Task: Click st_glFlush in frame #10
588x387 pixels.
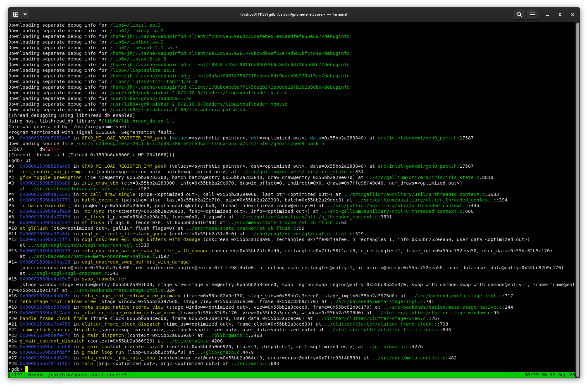Action: coord(34,228)
